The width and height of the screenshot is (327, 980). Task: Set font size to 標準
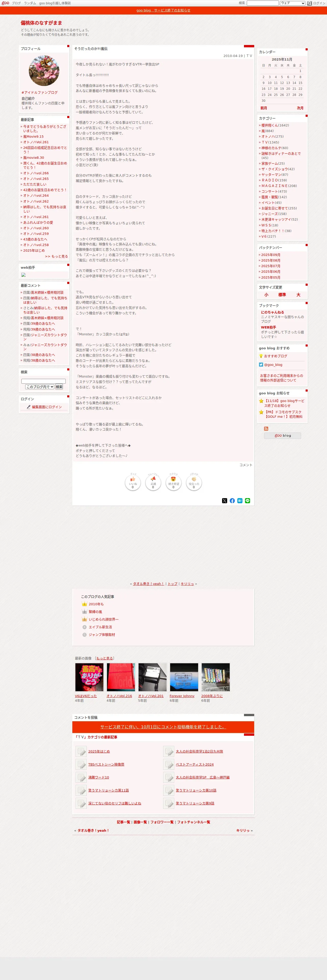click(x=282, y=295)
